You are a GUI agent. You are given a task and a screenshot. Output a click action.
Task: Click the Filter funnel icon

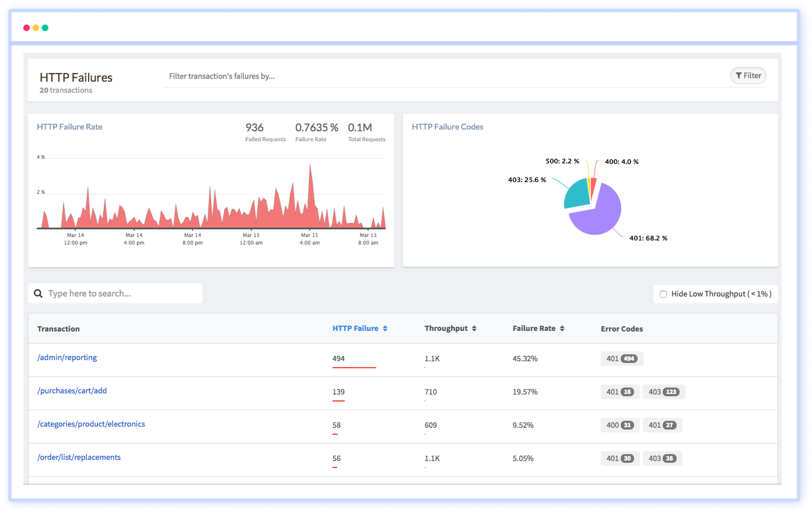pyautogui.click(x=738, y=75)
